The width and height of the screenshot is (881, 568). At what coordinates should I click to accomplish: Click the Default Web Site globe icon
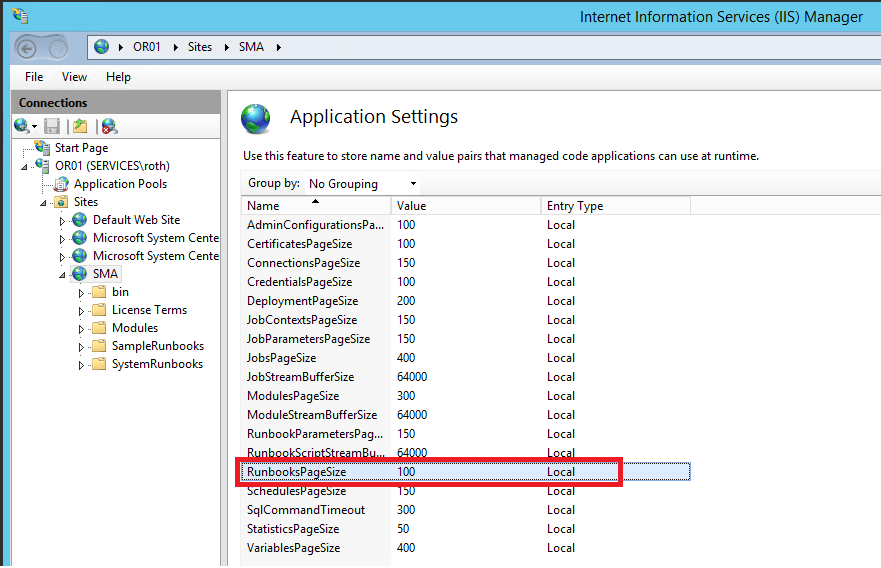80,220
